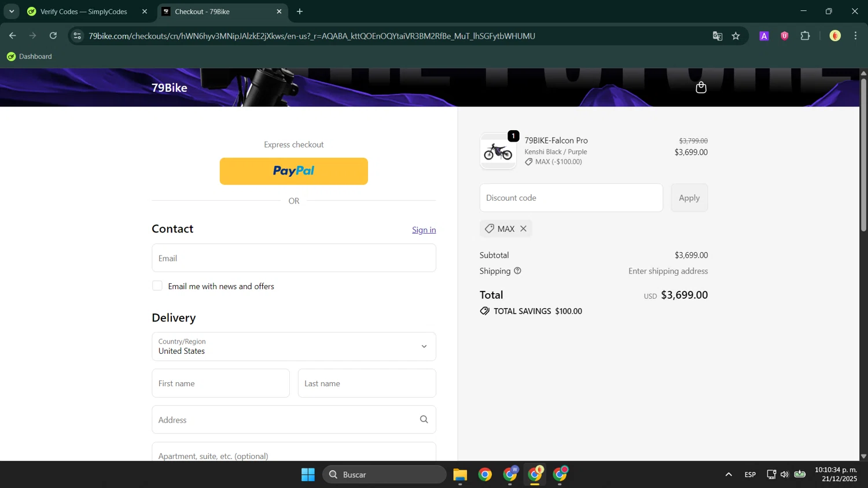Image resolution: width=868 pixels, height=488 pixels.
Task: Open the clock and date panel
Action: [x=836, y=474]
